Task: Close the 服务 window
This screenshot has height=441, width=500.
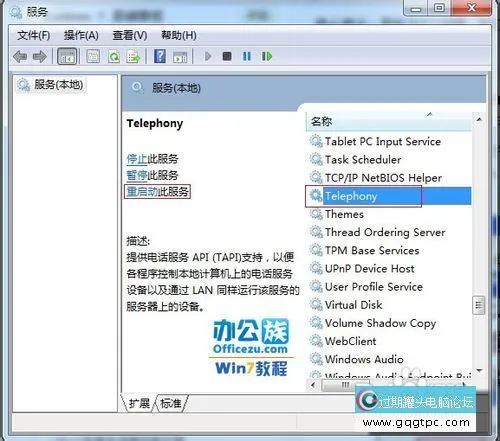Action: point(471,8)
